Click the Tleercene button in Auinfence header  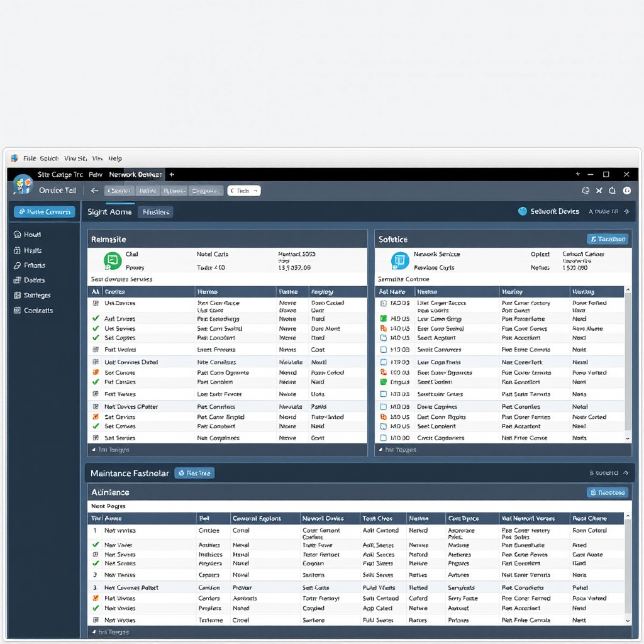click(x=608, y=492)
